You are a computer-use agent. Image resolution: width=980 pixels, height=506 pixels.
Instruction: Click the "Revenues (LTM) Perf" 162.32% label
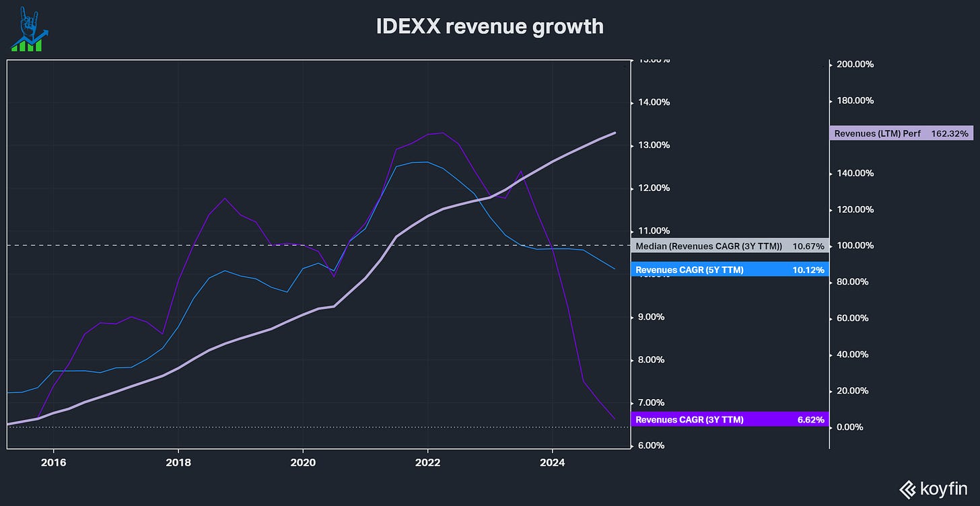[901, 133]
